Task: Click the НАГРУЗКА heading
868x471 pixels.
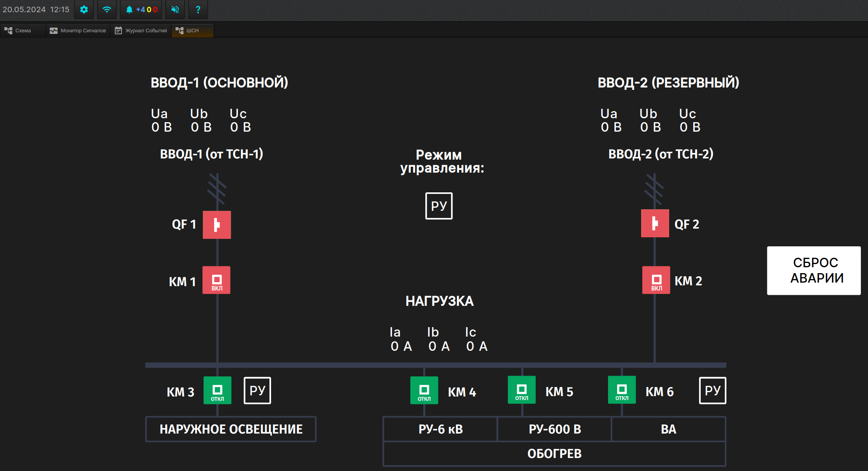Action: (x=440, y=301)
